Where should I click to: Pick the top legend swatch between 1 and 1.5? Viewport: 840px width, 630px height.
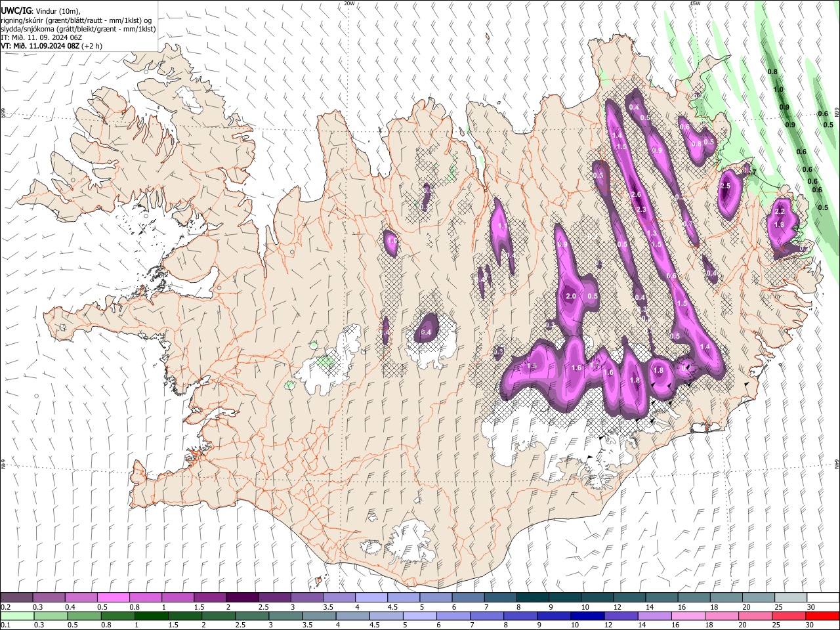[x=178, y=598]
